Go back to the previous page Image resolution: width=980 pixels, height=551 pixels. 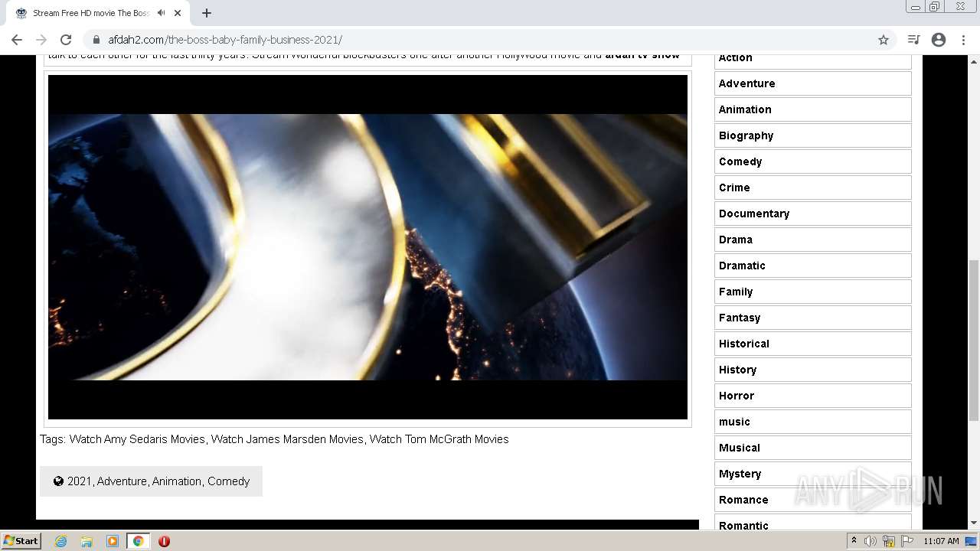point(17,40)
